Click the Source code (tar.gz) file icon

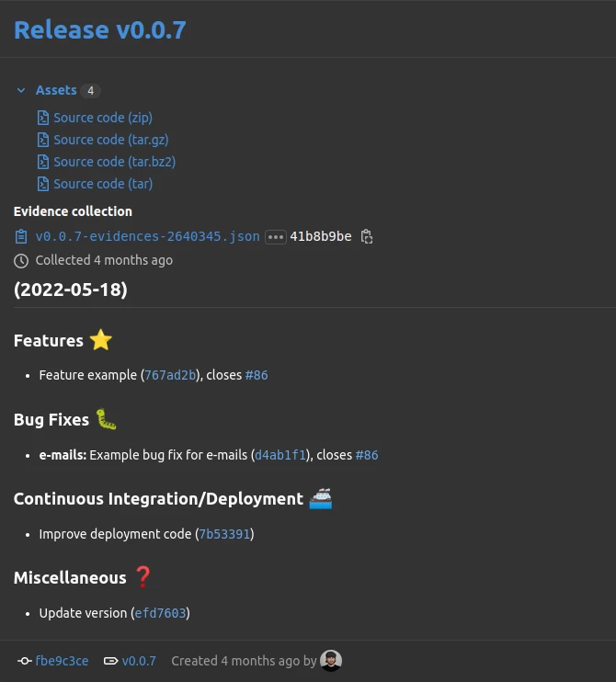click(42, 140)
